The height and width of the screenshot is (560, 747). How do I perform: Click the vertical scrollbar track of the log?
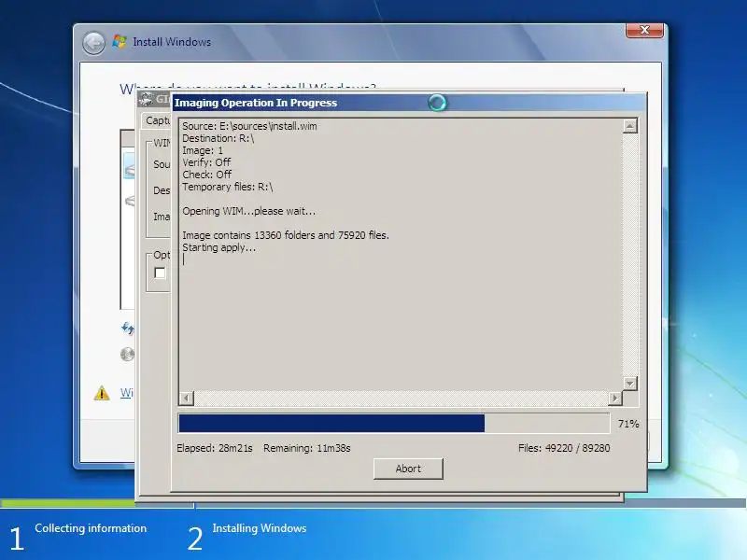(629, 255)
